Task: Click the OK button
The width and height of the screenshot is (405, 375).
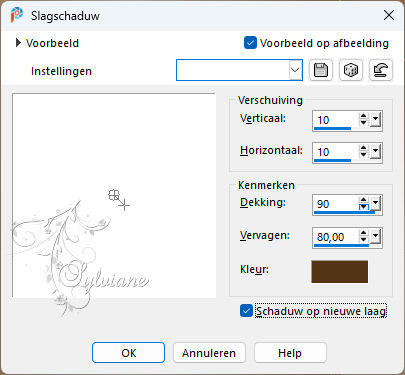Action: pyautogui.click(x=128, y=353)
